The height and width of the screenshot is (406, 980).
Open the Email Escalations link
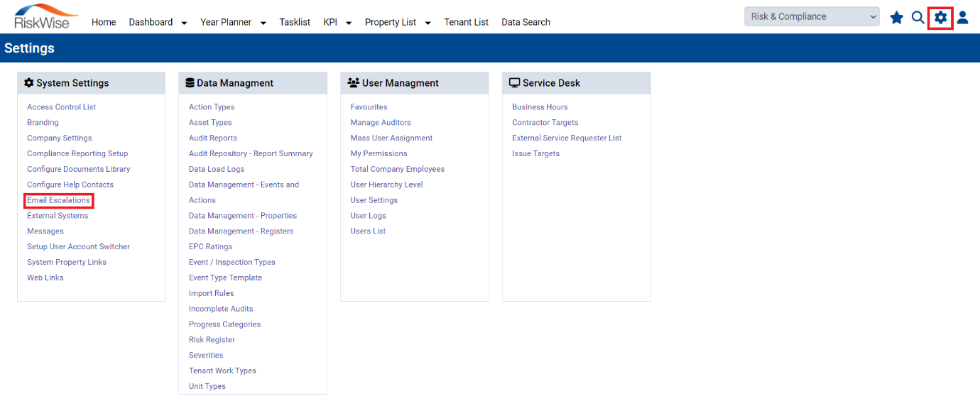pyautogui.click(x=58, y=200)
